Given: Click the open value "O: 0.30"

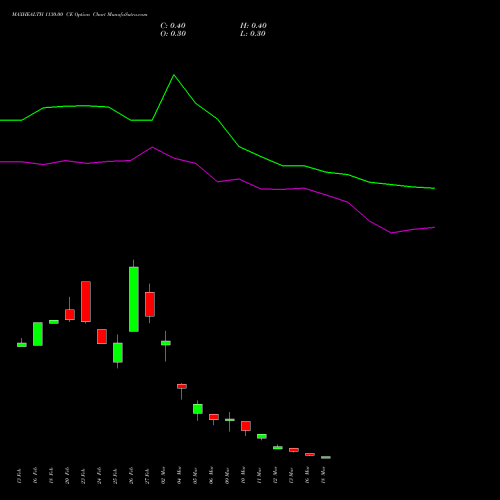Looking at the screenshot, I should [x=173, y=34].
